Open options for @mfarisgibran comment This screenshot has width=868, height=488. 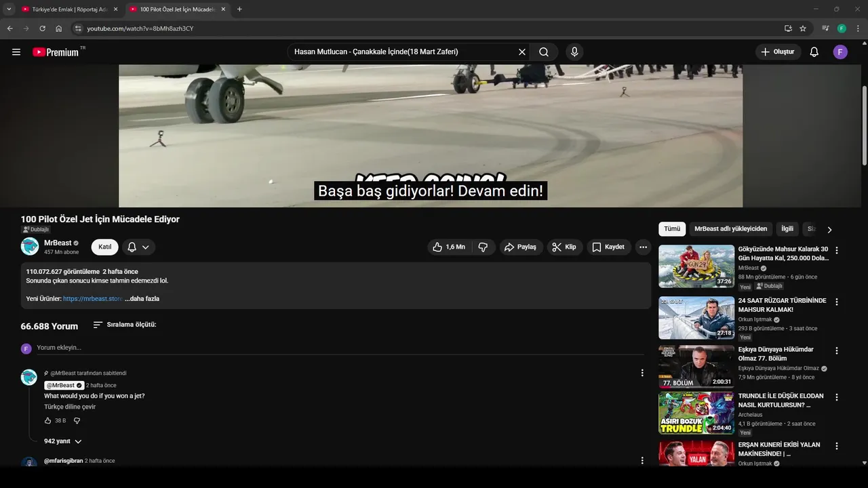[x=642, y=461]
